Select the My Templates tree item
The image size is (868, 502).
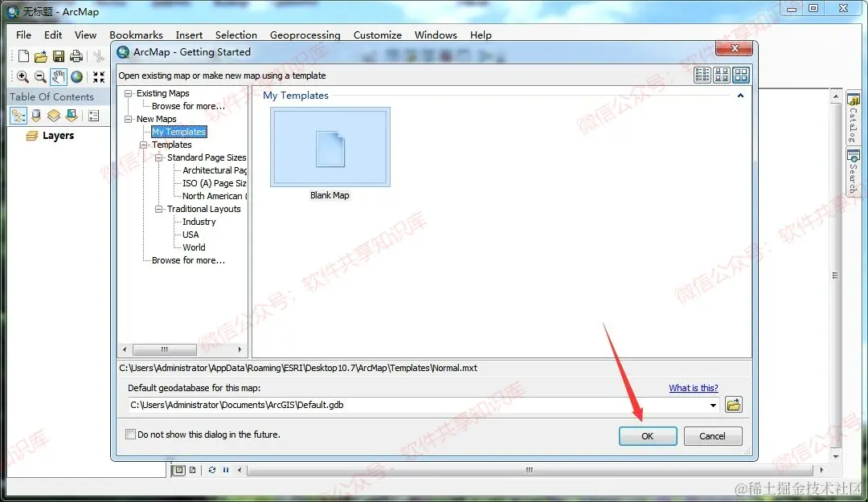(x=178, y=132)
